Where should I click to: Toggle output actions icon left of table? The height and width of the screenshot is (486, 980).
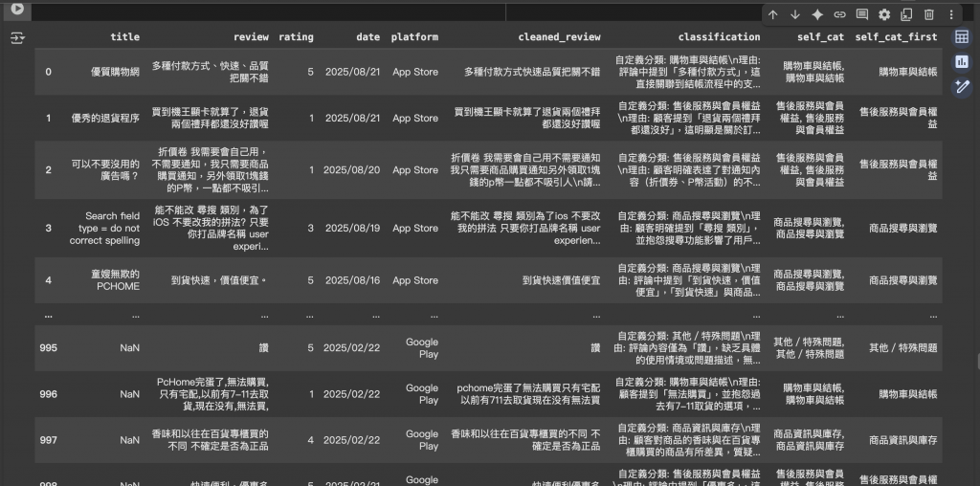pos(17,38)
